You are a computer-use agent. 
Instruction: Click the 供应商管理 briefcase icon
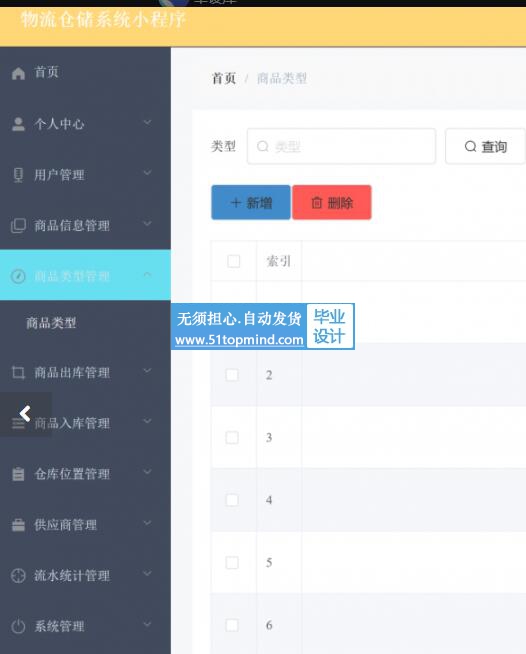tap(18, 525)
